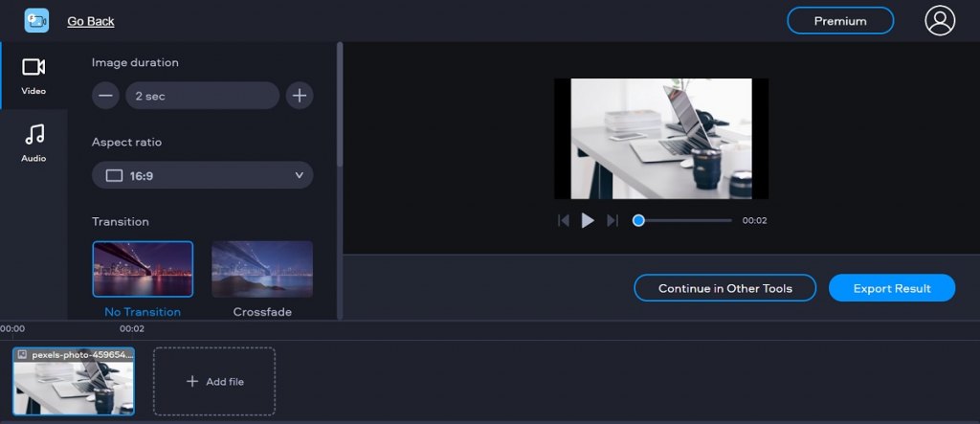
Task: Click the Premium button
Action: coord(839,20)
